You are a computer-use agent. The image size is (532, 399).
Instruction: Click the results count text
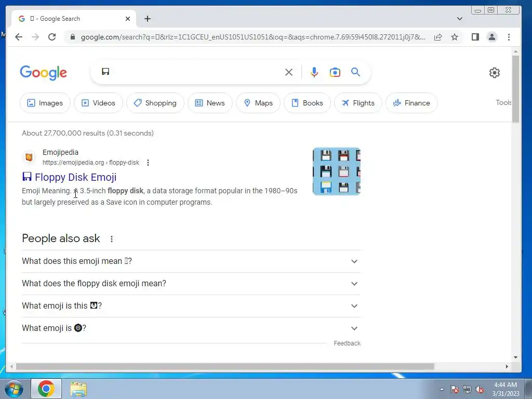tap(87, 133)
